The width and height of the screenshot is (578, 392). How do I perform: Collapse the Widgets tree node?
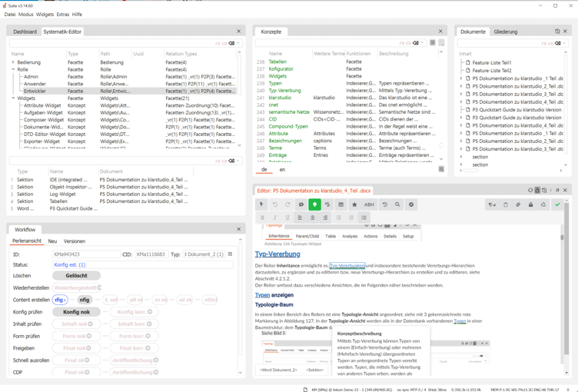click(x=13, y=98)
